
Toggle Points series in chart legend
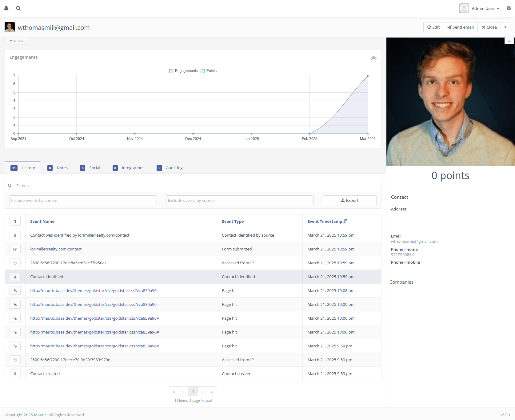coord(209,71)
